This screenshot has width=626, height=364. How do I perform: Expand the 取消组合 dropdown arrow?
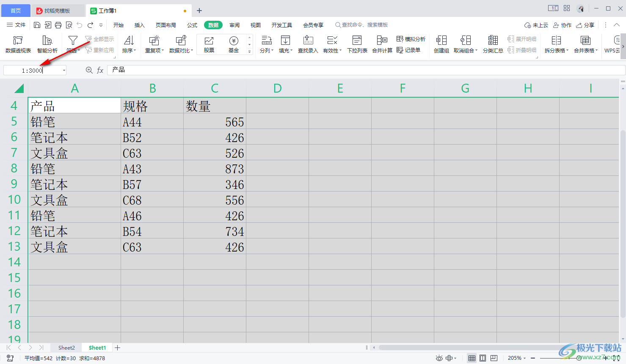[x=476, y=51]
